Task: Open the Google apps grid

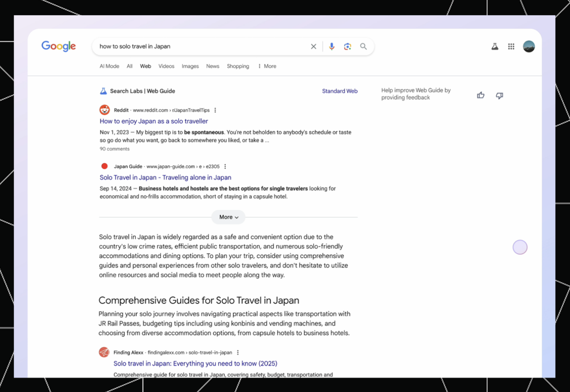Action: tap(511, 47)
